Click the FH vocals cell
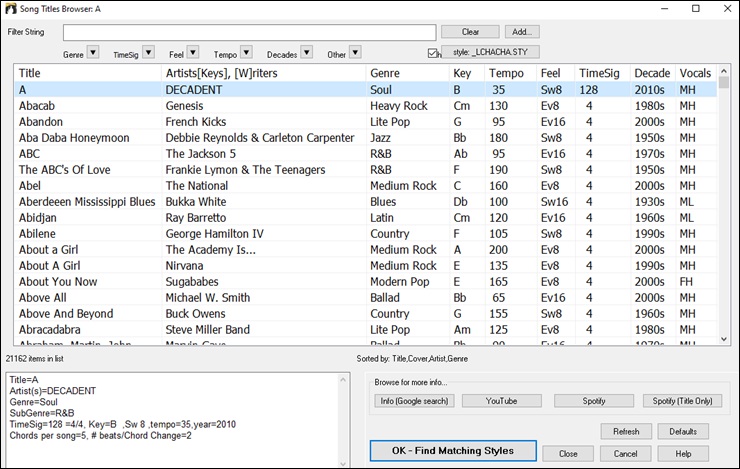The width and height of the screenshot is (740, 469). click(x=686, y=282)
